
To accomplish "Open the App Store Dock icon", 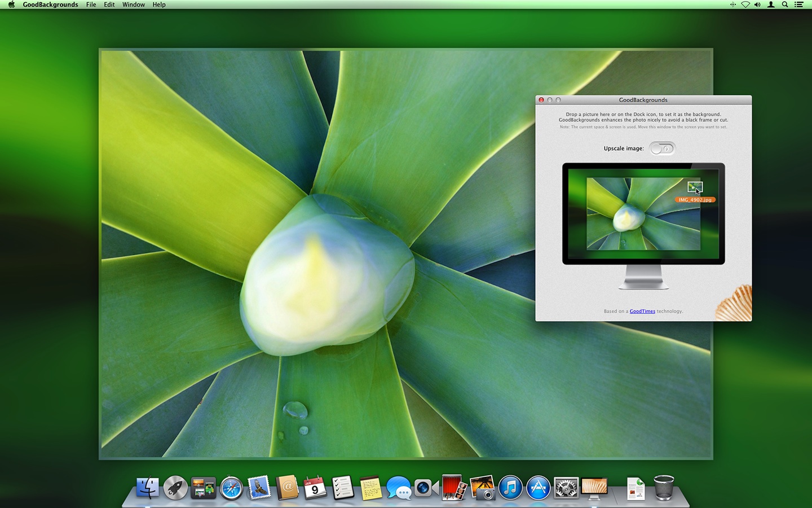I will point(539,488).
